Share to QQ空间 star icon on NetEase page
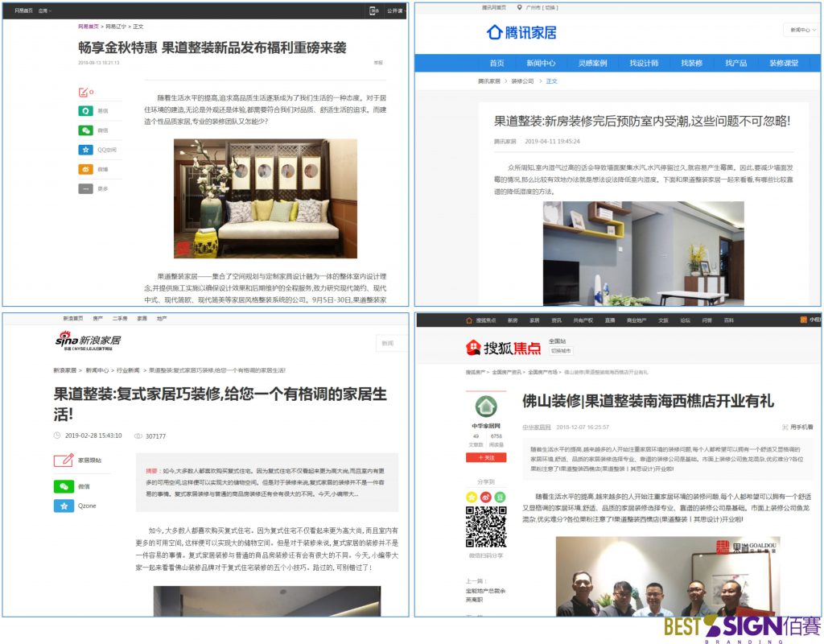 click(x=85, y=150)
